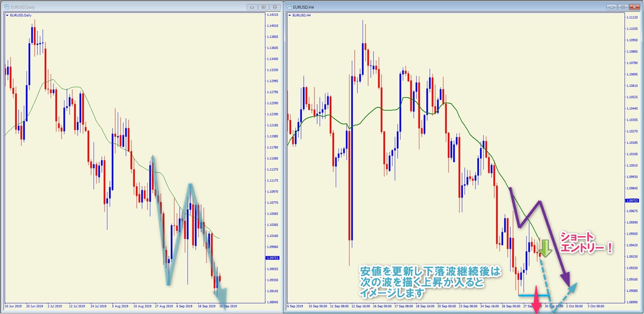This screenshot has width=644, height=314.
Task: Select the EURUSD,H4 window title text
Action: coord(303,7)
